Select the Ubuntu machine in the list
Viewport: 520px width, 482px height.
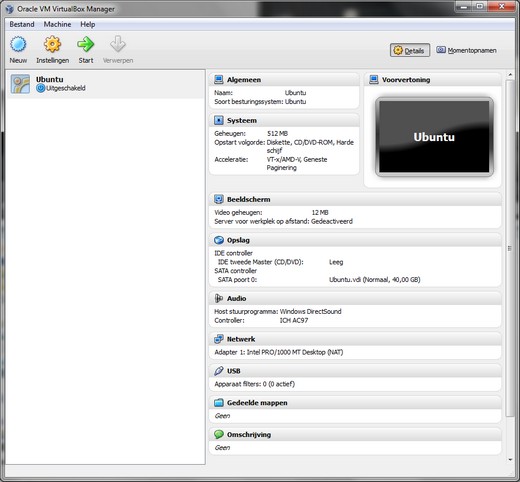coord(105,84)
